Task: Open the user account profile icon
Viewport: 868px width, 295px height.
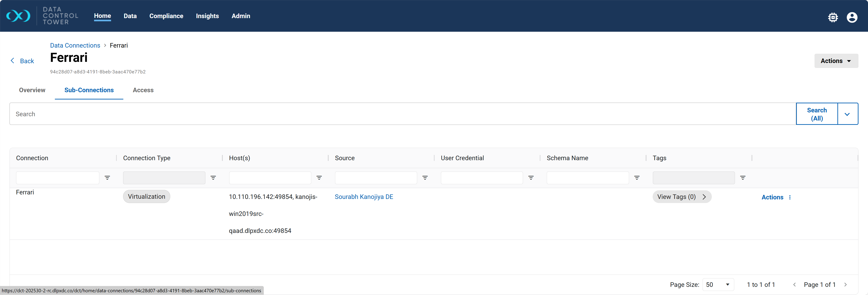Action: pyautogui.click(x=852, y=17)
